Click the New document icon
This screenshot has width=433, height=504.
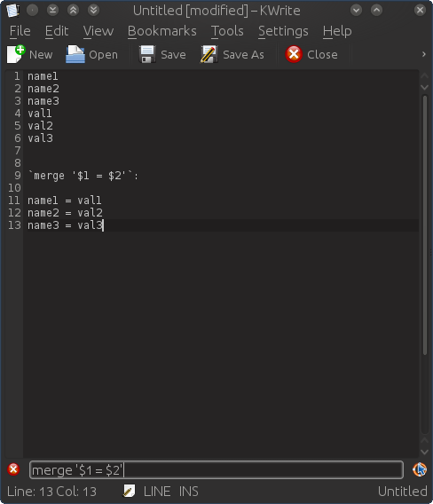tap(16, 54)
